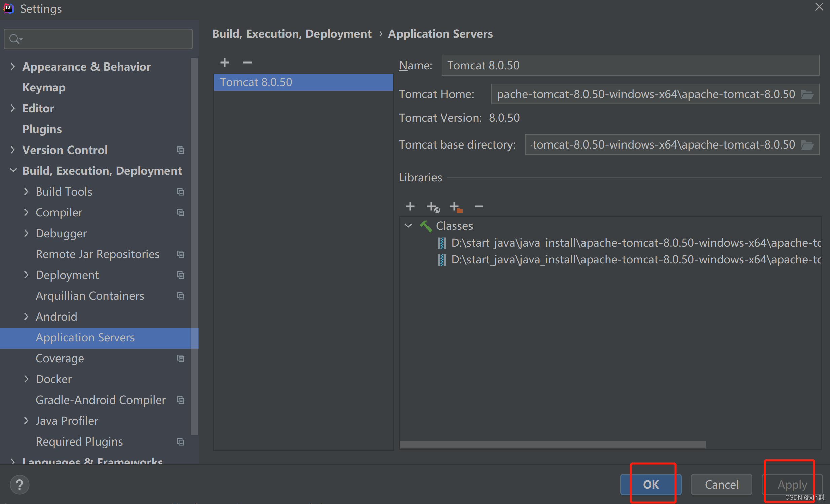
Task: Collapse the Classes library group
Action: 408,226
